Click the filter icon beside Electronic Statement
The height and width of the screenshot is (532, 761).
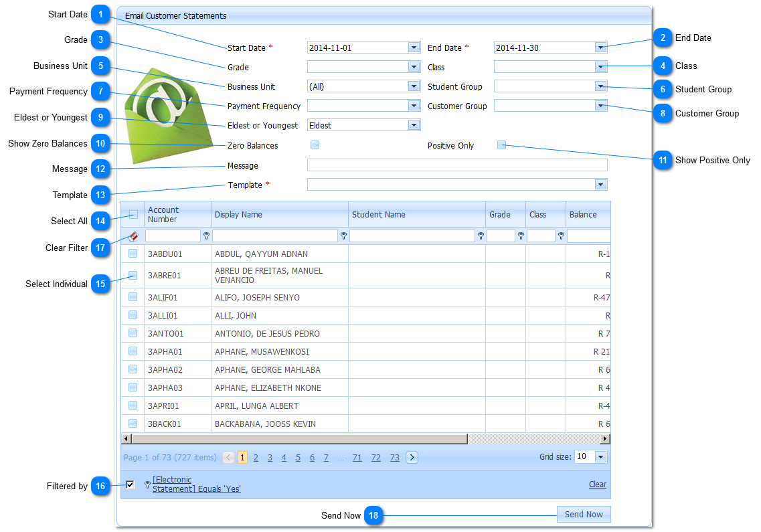[147, 484]
